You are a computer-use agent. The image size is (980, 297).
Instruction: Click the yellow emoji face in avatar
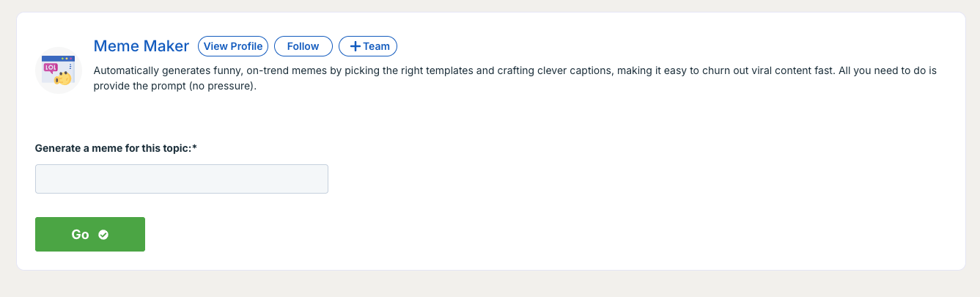64,78
